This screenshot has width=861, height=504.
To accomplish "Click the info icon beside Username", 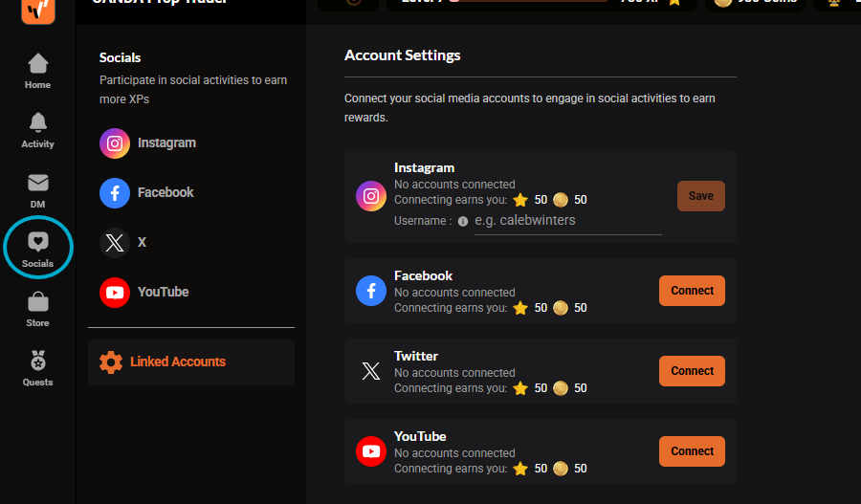I will coord(463,221).
